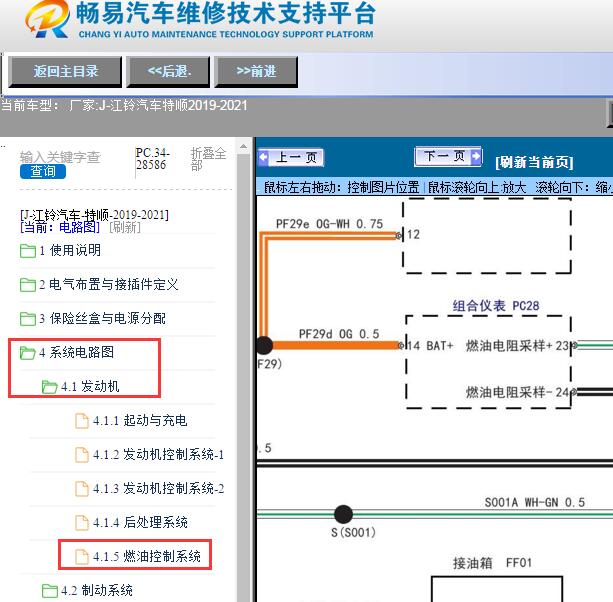Viewport: 613px width, 602px height.
Task: Click the 返回主目录 button
Action: click(x=65, y=72)
